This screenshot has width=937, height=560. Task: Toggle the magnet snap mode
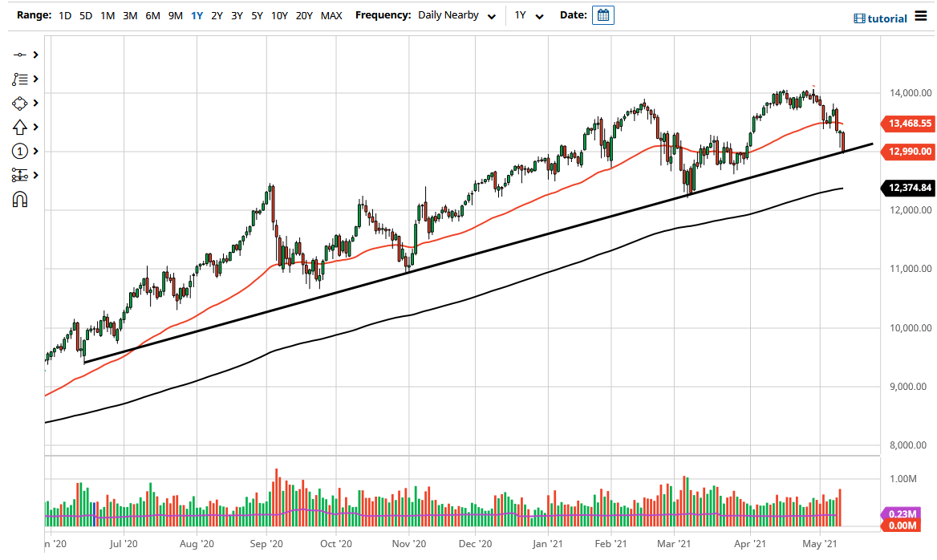22,198
